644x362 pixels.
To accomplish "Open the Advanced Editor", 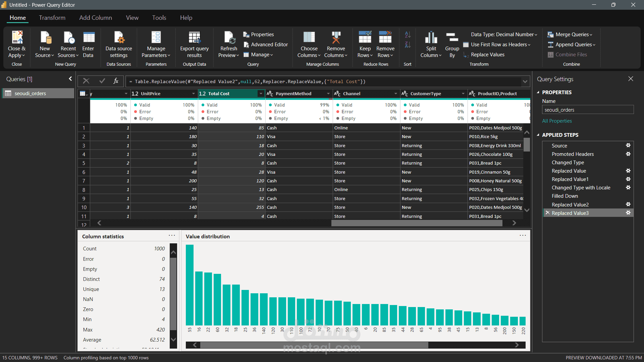I will [x=265, y=45].
